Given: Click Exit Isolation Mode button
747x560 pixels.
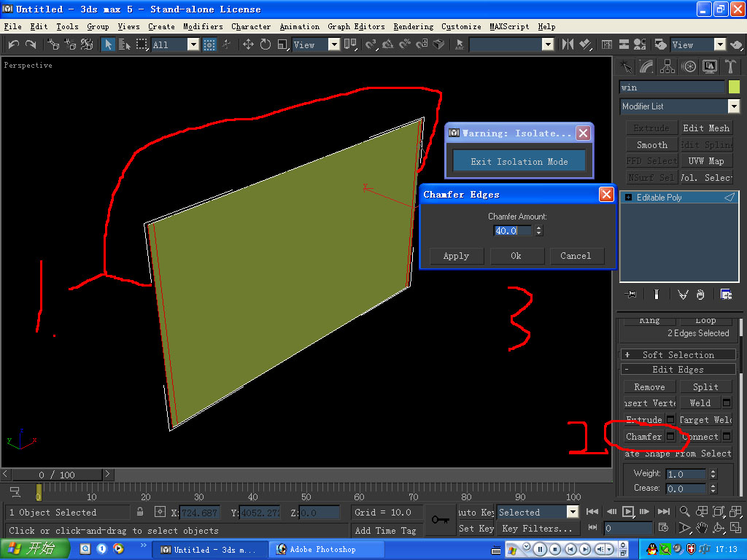Looking at the screenshot, I should coord(519,161).
